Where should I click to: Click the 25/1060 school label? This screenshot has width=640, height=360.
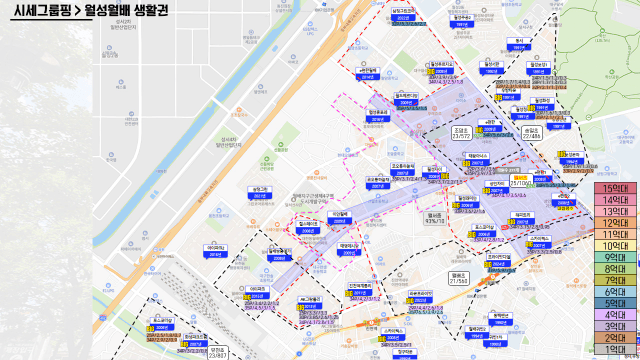[x=521, y=181]
